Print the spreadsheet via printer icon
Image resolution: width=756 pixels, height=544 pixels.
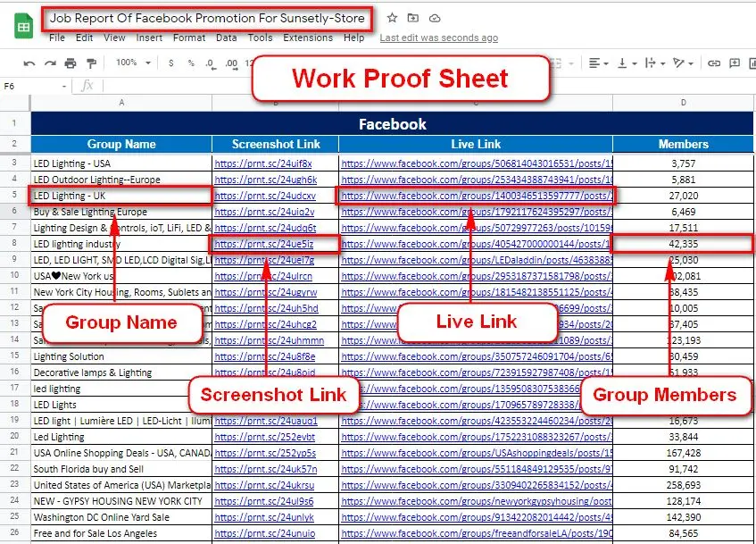71,63
